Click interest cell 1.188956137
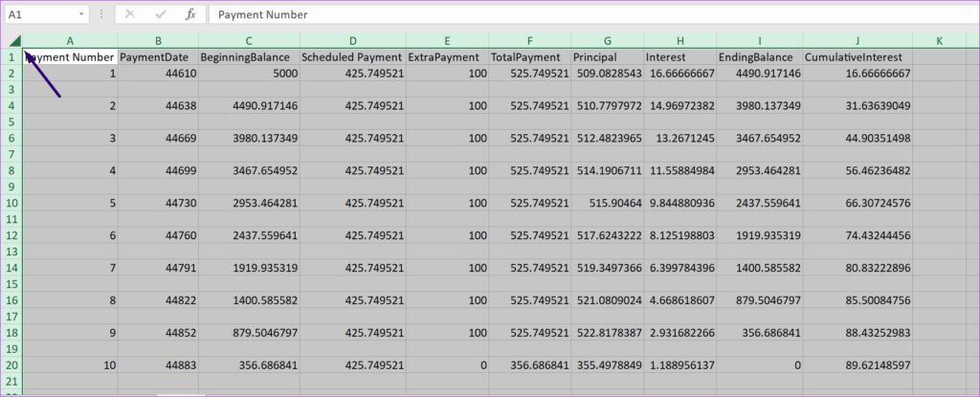Image resolution: width=980 pixels, height=397 pixels. 680,365
